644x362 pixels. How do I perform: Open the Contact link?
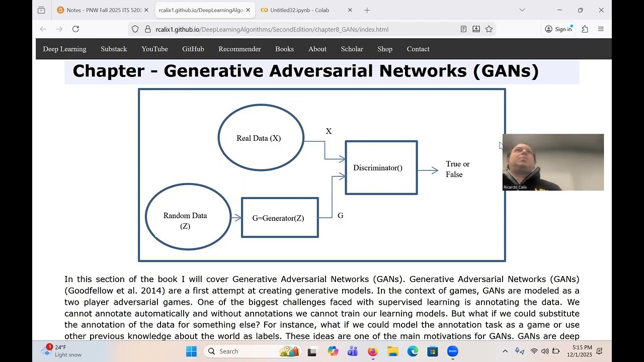pyautogui.click(x=418, y=49)
